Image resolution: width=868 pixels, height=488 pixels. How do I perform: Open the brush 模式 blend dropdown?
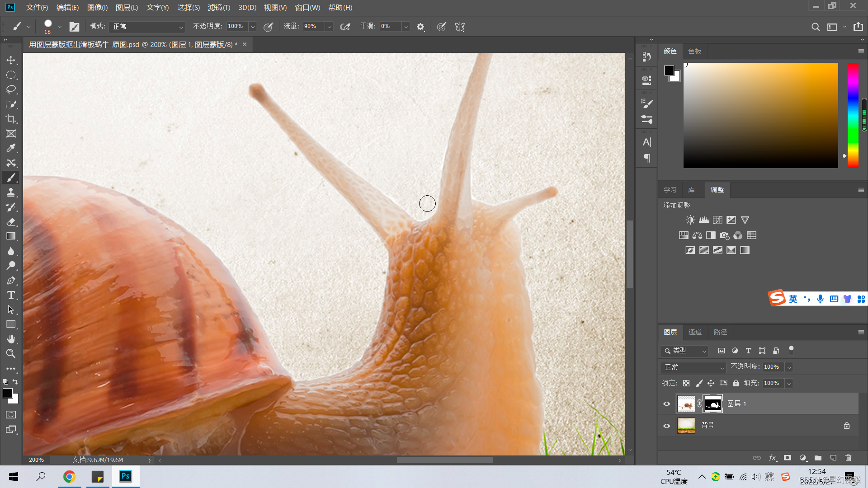[x=147, y=27]
